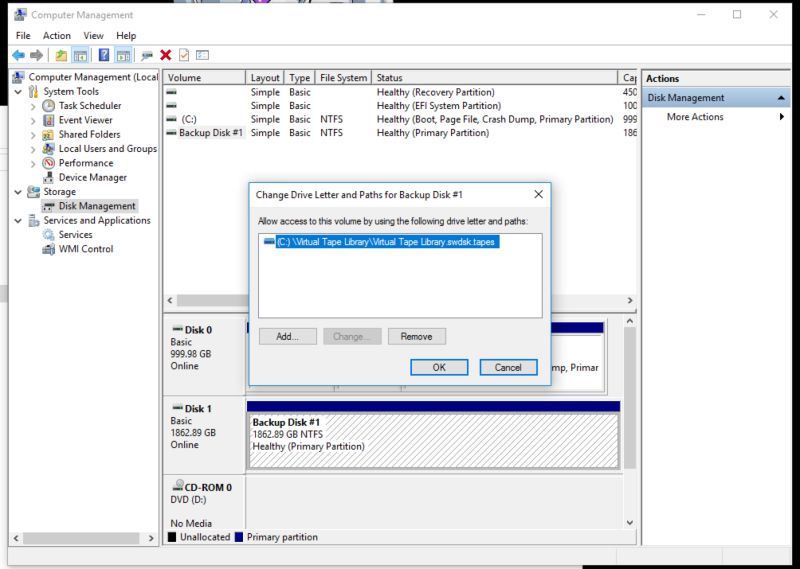Viewport: 800px width, 569px height.
Task: Select Device Manager in the tree
Action: [92, 178]
